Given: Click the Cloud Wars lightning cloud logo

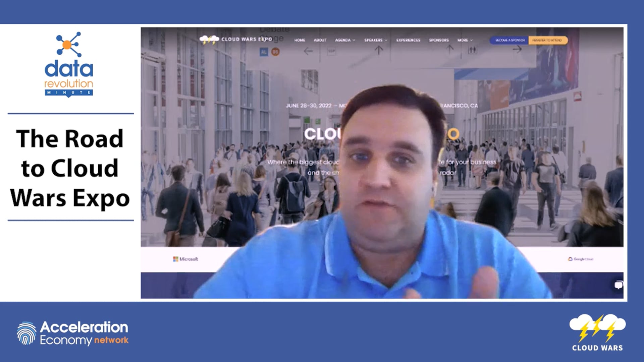Looking at the screenshot, I should [597, 333].
